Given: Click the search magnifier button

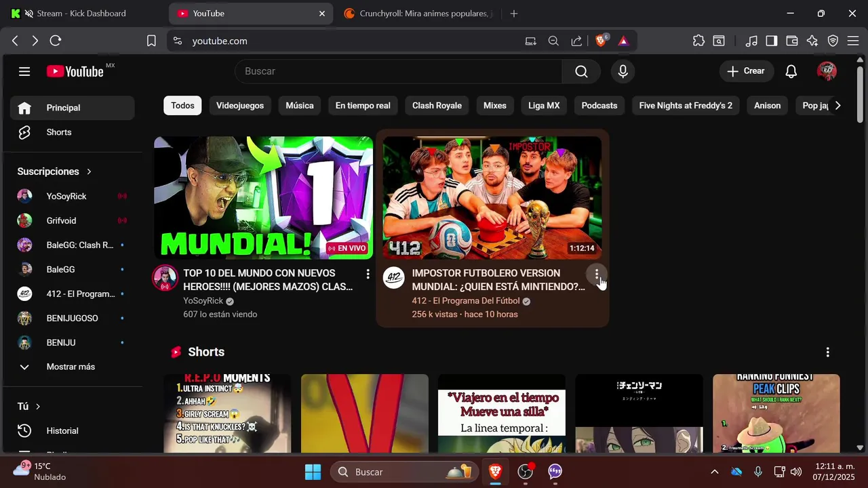Looking at the screenshot, I should [x=581, y=71].
